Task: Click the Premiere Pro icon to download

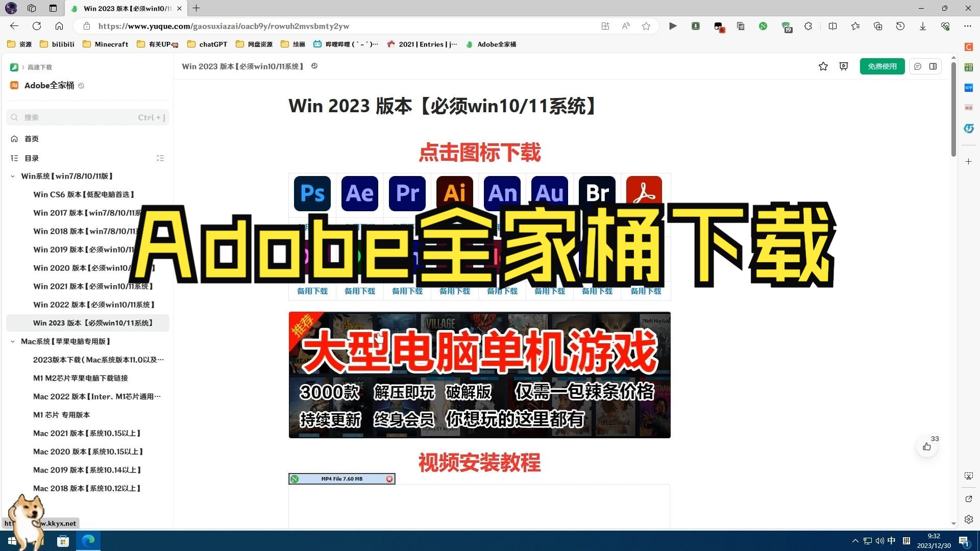Action: click(x=406, y=193)
